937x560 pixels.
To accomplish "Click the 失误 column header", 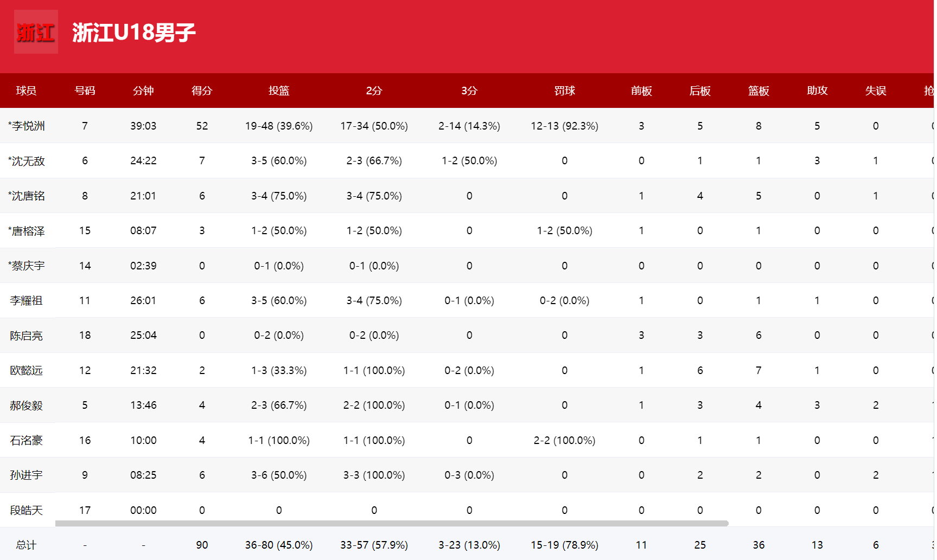I will [876, 91].
